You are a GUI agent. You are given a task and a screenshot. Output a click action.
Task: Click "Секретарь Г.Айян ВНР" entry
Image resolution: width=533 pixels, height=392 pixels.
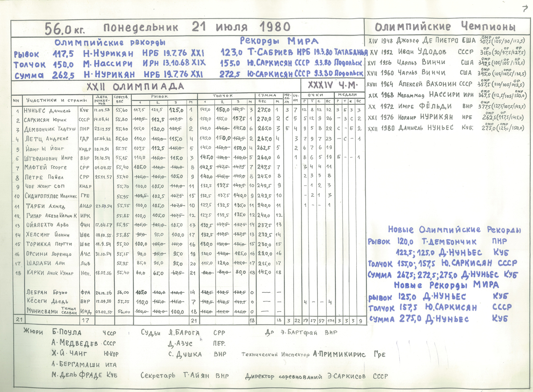(185, 376)
